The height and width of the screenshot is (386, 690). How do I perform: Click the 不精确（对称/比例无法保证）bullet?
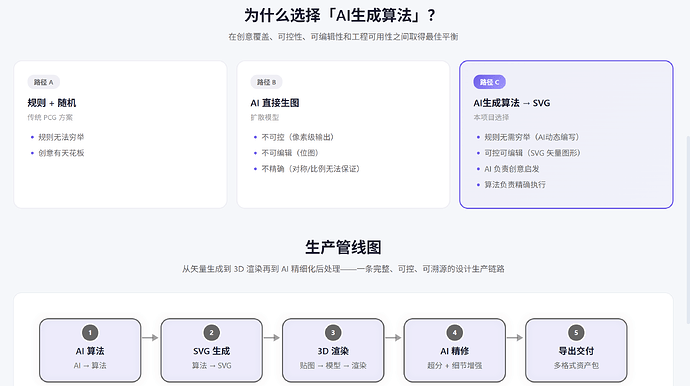(311, 169)
